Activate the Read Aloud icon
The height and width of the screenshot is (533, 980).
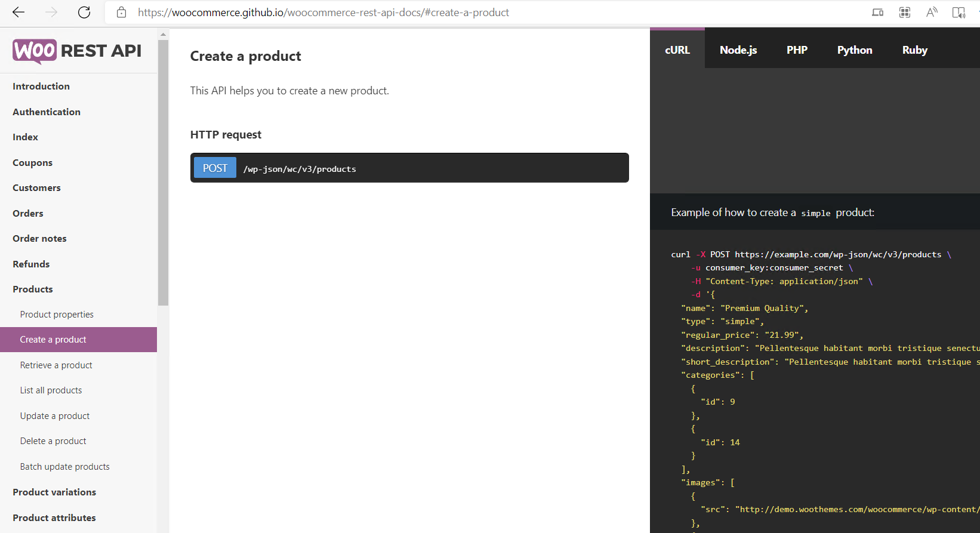[x=932, y=13]
